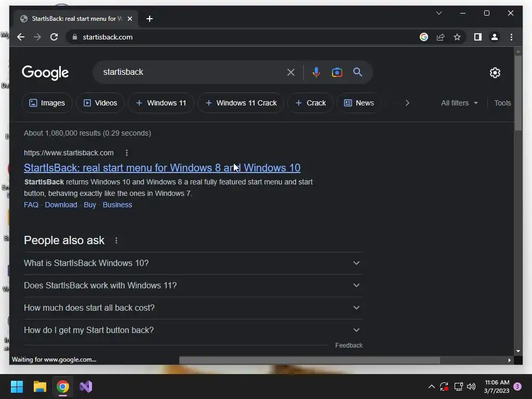This screenshot has height=399, width=532.
Task: Click the result URL https://www.startisback.com
Action: (x=69, y=153)
